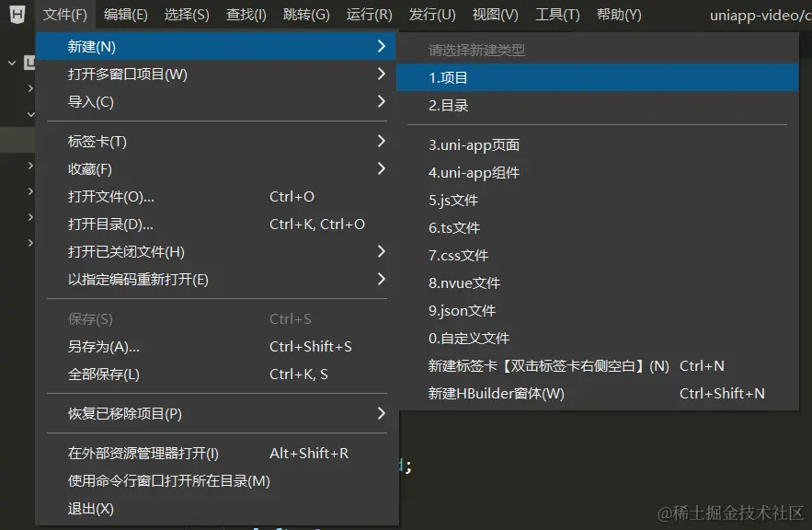Open the 文件(F) menu
812x530 pixels.
pos(64,15)
